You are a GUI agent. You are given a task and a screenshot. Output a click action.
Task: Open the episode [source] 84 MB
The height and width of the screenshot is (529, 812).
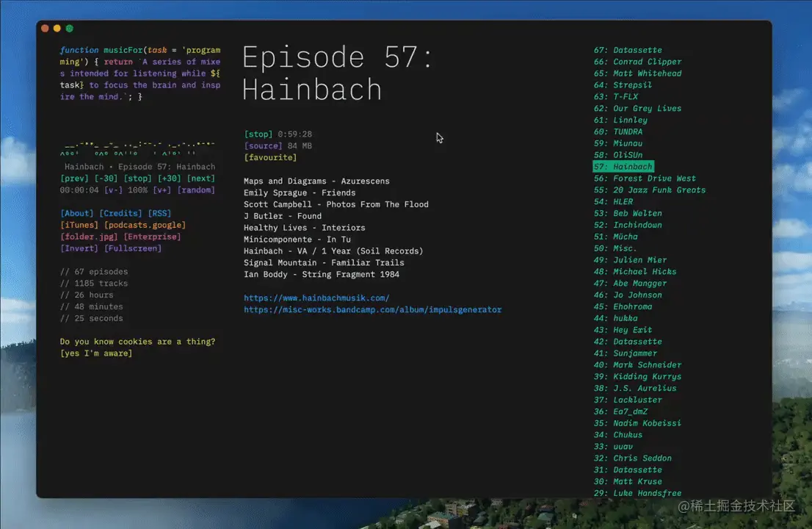pyautogui.click(x=263, y=146)
